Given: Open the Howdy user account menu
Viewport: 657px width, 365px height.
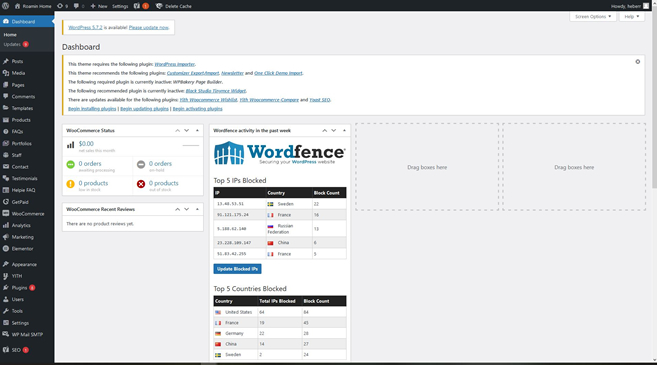Looking at the screenshot, I should point(630,6).
